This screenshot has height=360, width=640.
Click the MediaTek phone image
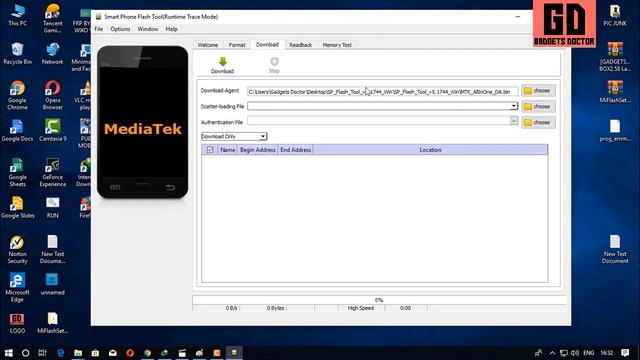click(143, 122)
